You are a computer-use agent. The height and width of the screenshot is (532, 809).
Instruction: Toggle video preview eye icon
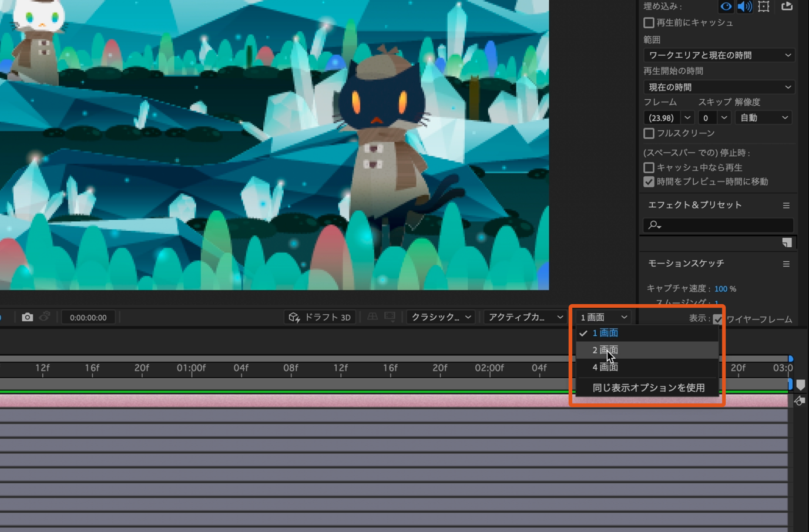point(726,6)
